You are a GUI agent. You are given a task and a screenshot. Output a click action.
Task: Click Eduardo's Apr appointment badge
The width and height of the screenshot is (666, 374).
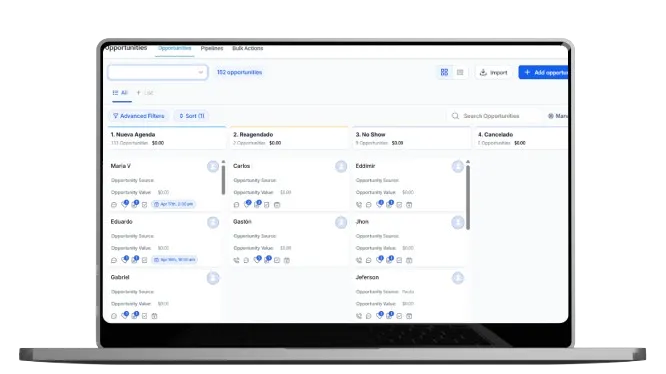click(175, 260)
